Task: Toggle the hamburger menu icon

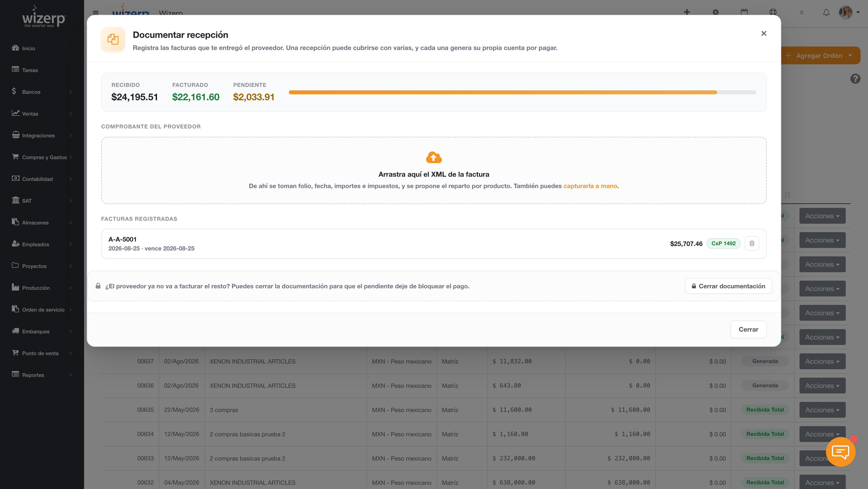Action: pyautogui.click(x=96, y=13)
